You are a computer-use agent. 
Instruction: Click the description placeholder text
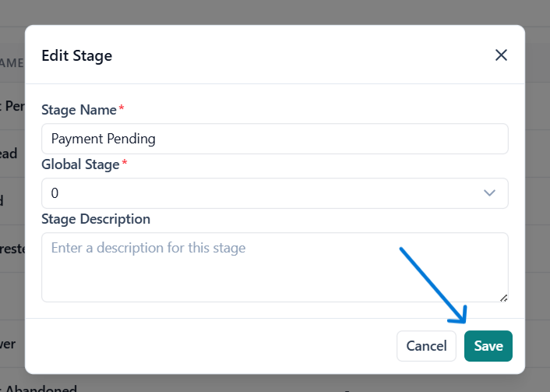tap(148, 249)
